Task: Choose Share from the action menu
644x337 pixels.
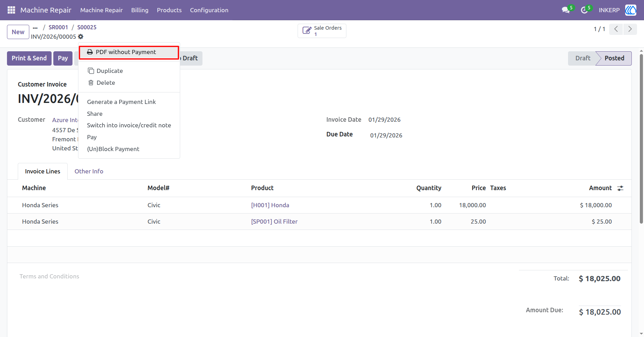Action: 129,114
